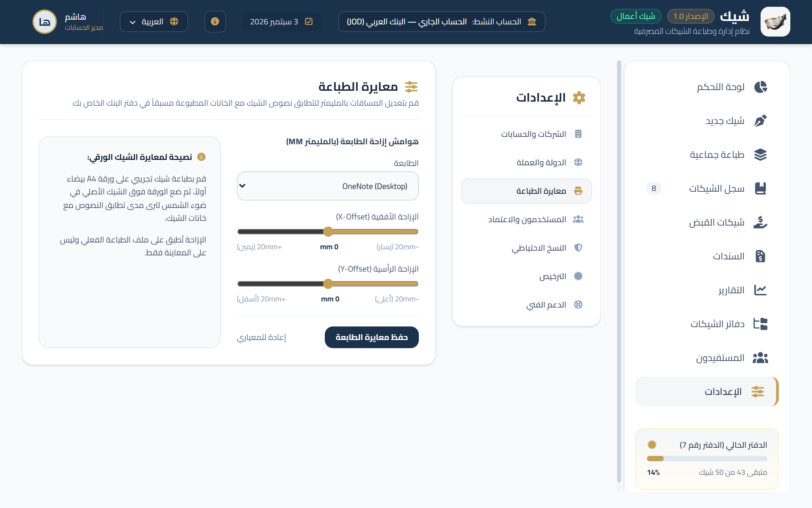
Task: Click the user avatar هـا
Action: point(45,22)
